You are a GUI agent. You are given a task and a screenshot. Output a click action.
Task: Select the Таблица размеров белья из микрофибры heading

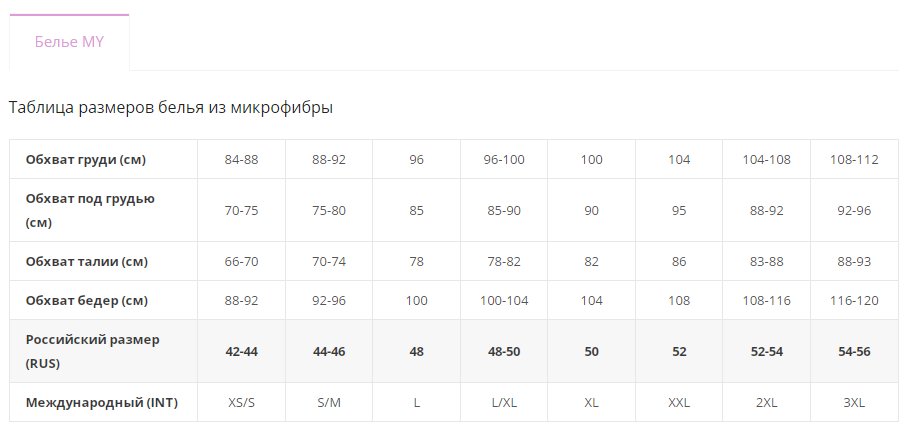click(171, 108)
